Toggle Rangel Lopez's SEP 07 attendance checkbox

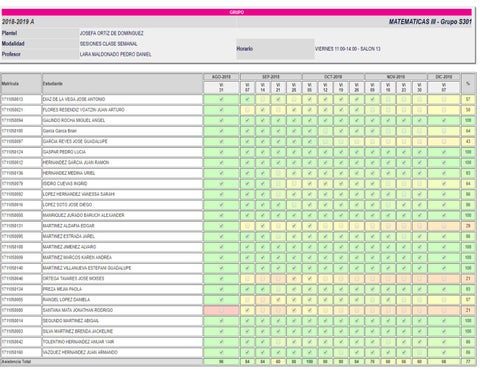247,300
